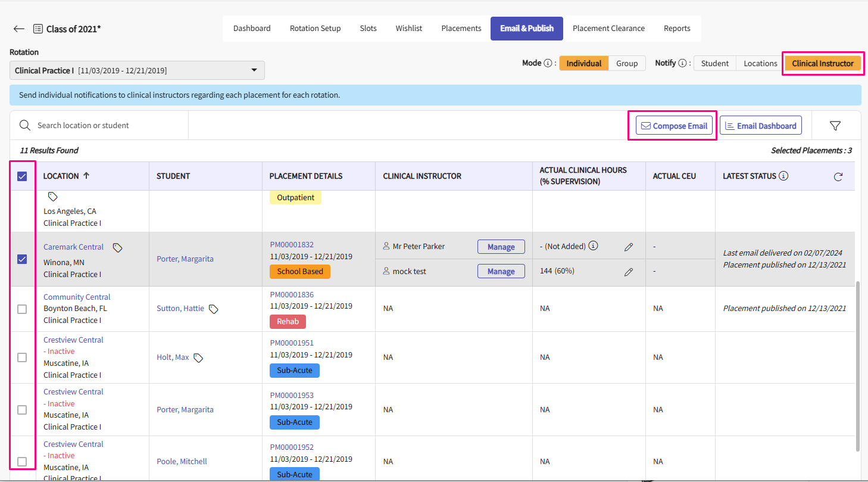Click the info icon next to Mode
The image size is (868, 482).
[548, 63]
